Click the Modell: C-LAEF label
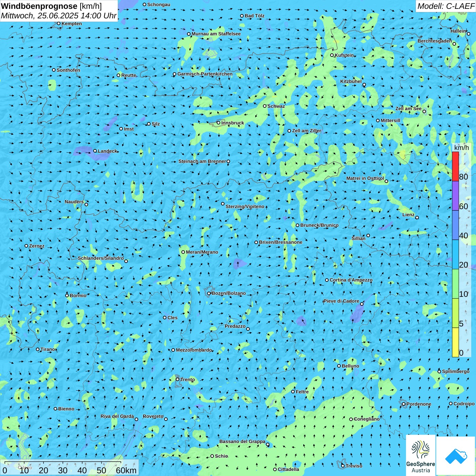Screen dimensions: 476x476 (446, 6)
